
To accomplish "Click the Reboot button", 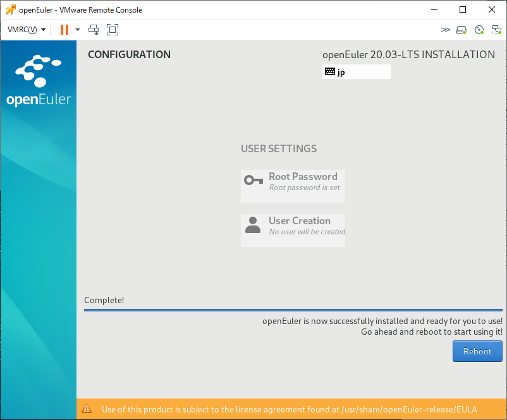I will click(x=477, y=351).
